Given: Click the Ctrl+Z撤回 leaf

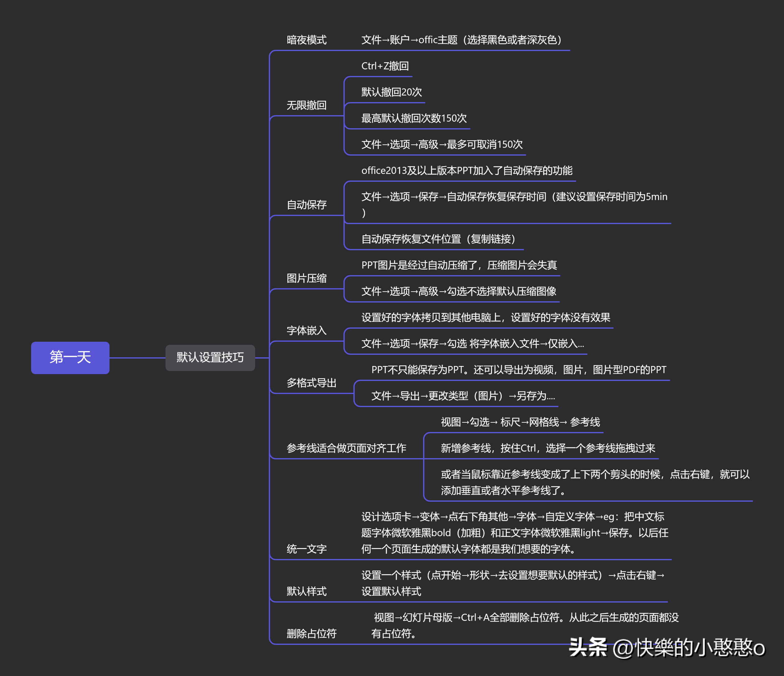Looking at the screenshot, I should (x=385, y=66).
